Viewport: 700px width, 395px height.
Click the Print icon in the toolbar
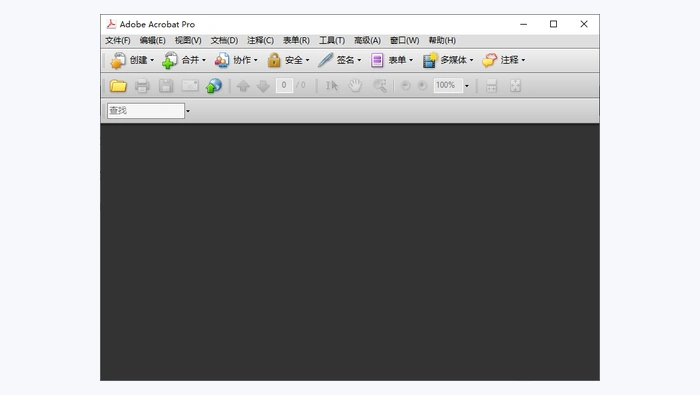[142, 86]
